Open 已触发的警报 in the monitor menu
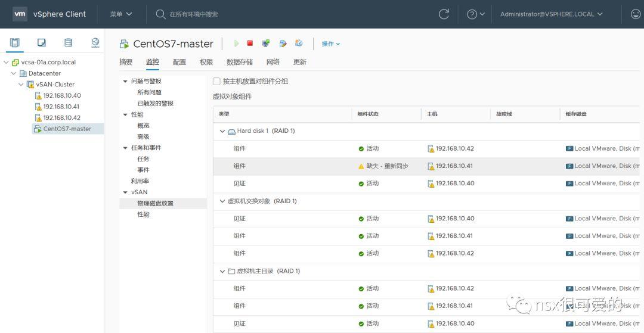This screenshot has height=333, width=644. pos(155,103)
